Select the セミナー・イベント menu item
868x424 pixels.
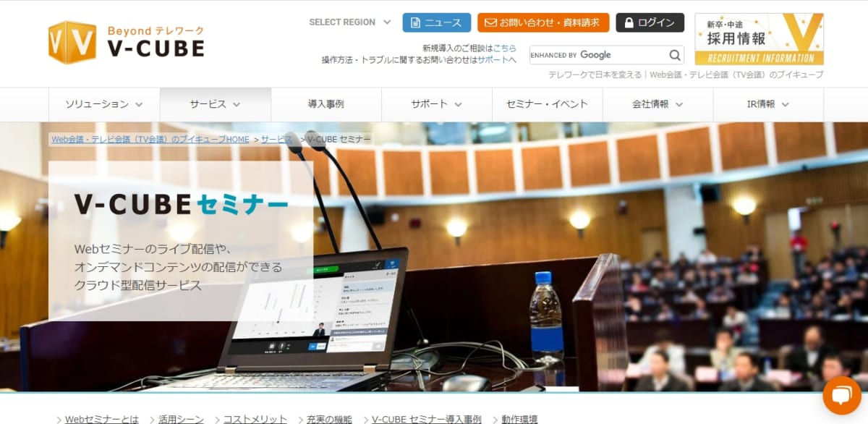tap(547, 104)
